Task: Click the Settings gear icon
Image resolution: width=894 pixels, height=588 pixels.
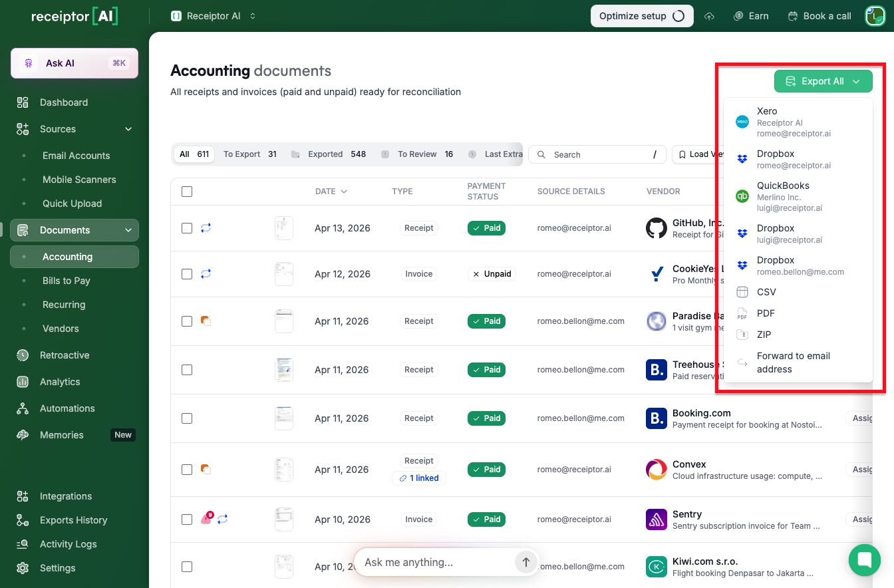Action: 23,568
